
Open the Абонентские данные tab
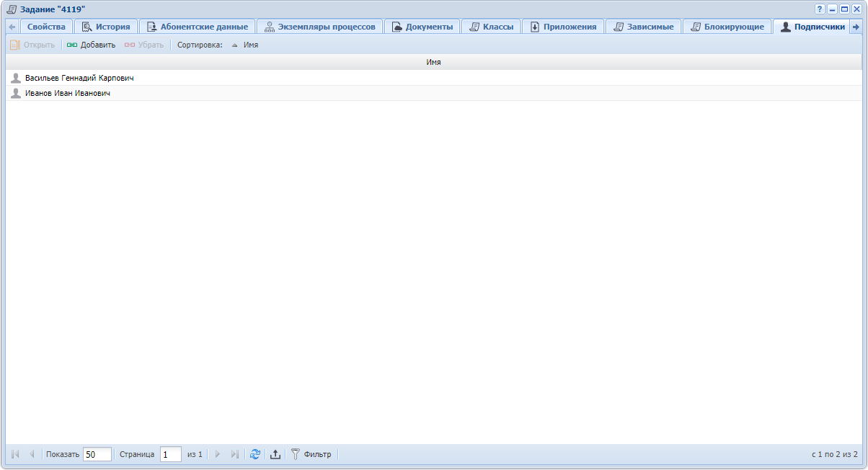pyautogui.click(x=197, y=27)
